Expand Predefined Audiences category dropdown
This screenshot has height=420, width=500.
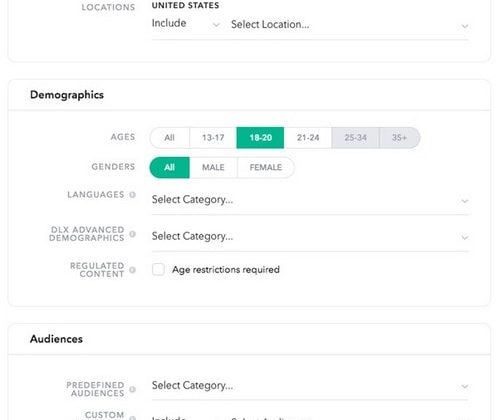coord(310,386)
